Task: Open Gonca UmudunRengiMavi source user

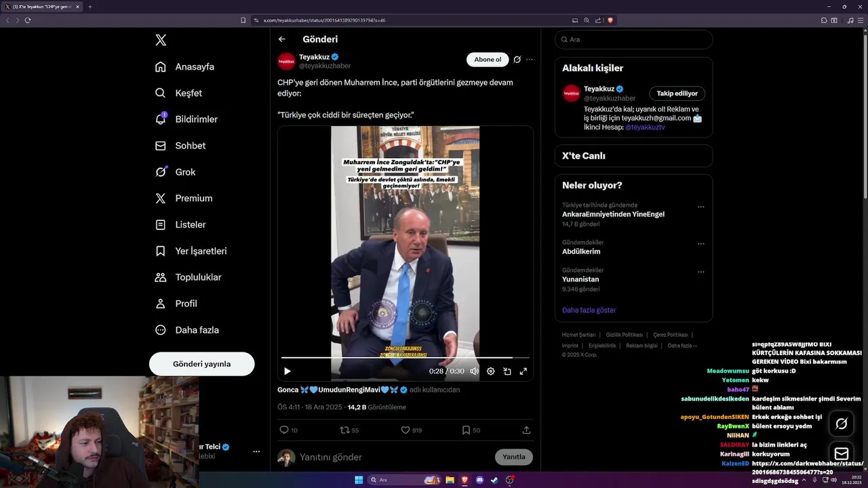Action: [x=342, y=390]
